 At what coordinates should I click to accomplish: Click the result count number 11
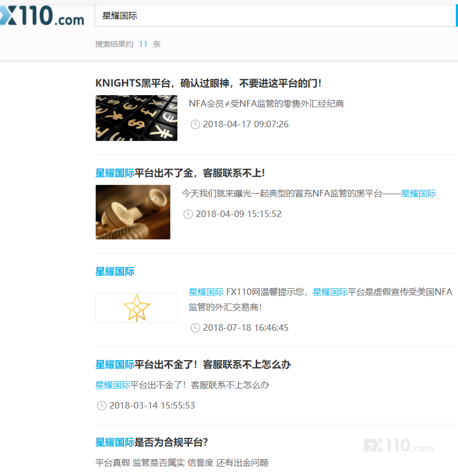pyautogui.click(x=143, y=44)
